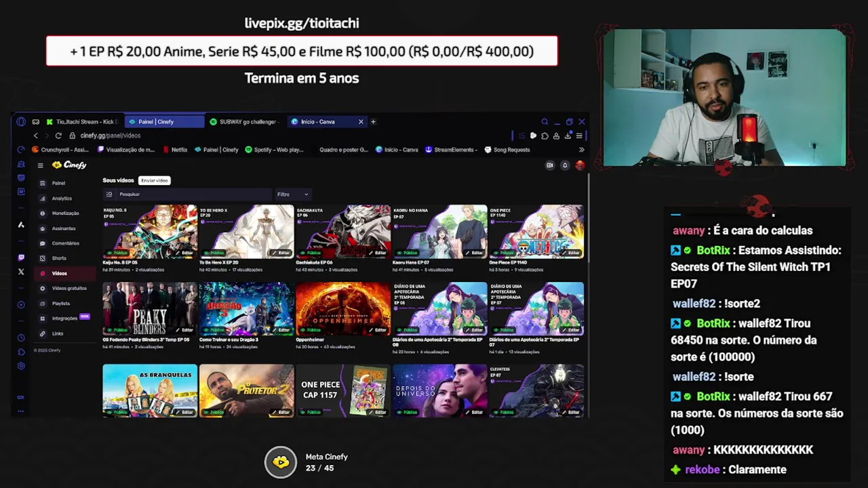The image size is (868, 488).
Task: Open the browser downloads icon
Action: coord(568,136)
